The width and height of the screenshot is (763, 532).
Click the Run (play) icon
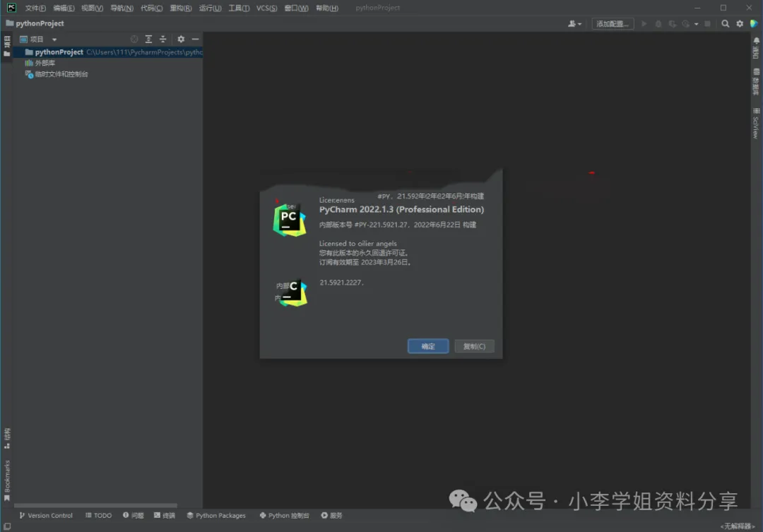[x=644, y=23]
